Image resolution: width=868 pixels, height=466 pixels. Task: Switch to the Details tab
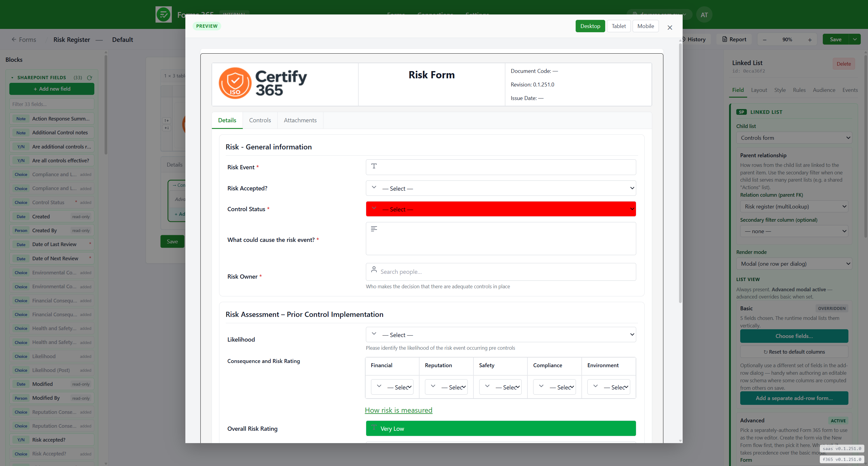click(227, 120)
